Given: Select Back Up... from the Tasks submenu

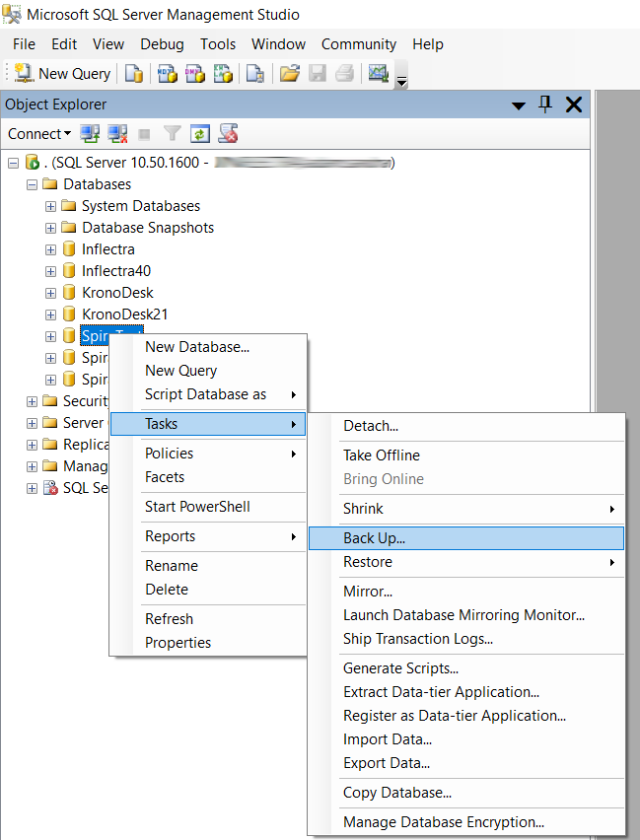Looking at the screenshot, I should click(x=374, y=538).
